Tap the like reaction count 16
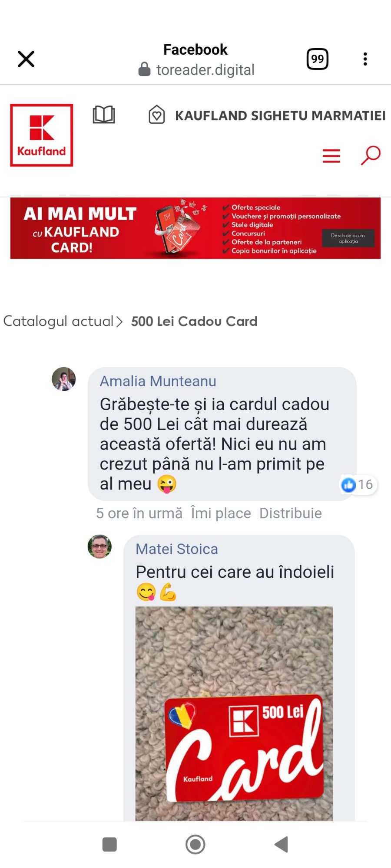This screenshot has width=391, height=868. click(x=358, y=484)
